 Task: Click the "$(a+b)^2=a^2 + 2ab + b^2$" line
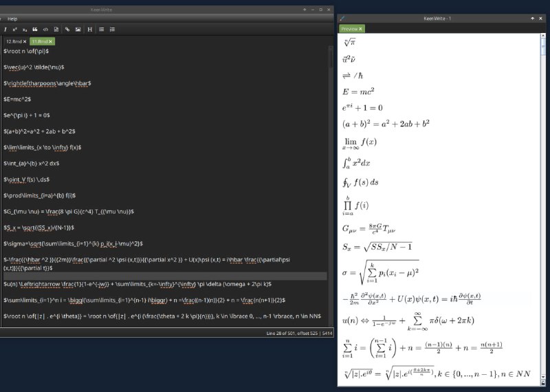click(x=39, y=131)
